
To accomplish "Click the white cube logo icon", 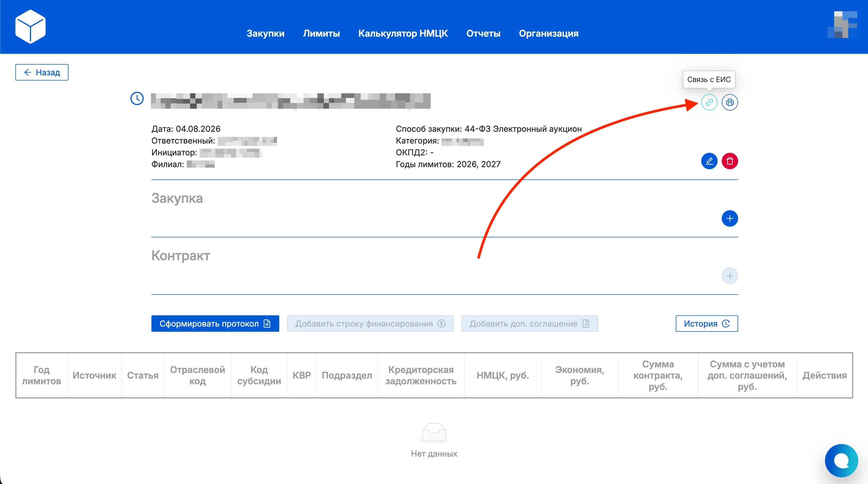I will pos(30,27).
